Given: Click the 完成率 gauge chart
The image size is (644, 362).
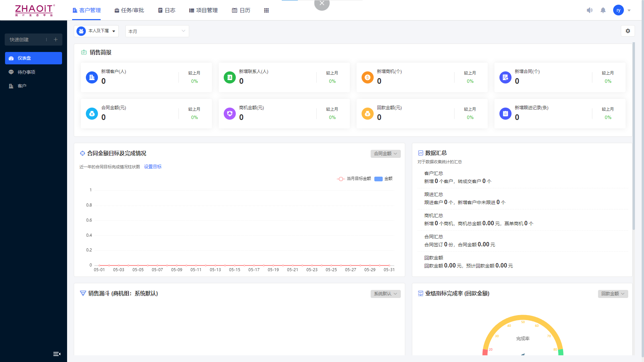Looking at the screenshot, I should (x=523, y=335).
